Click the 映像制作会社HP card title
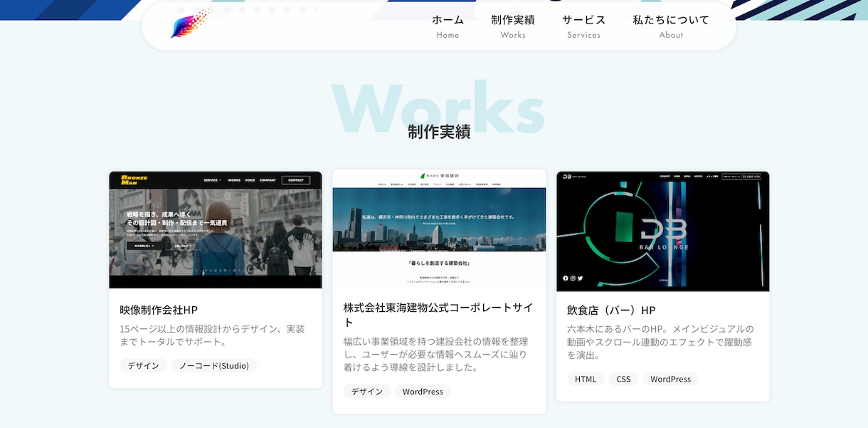This screenshot has height=428, width=868. pyautogui.click(x=159, y=310)
